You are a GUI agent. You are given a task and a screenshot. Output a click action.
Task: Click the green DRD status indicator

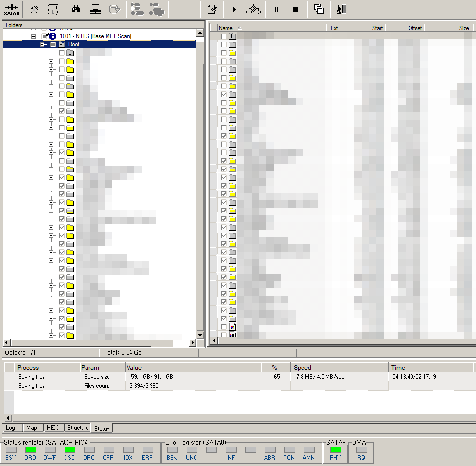pos(31,450)
